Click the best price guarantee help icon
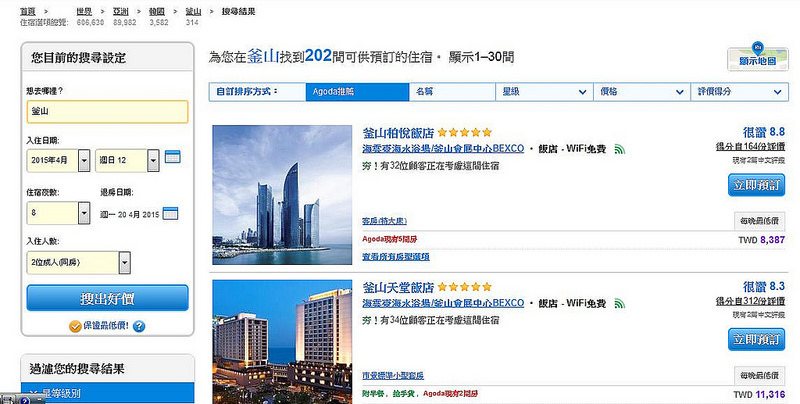800x404 pixels. pyautogui.click(x=139, y=326)
